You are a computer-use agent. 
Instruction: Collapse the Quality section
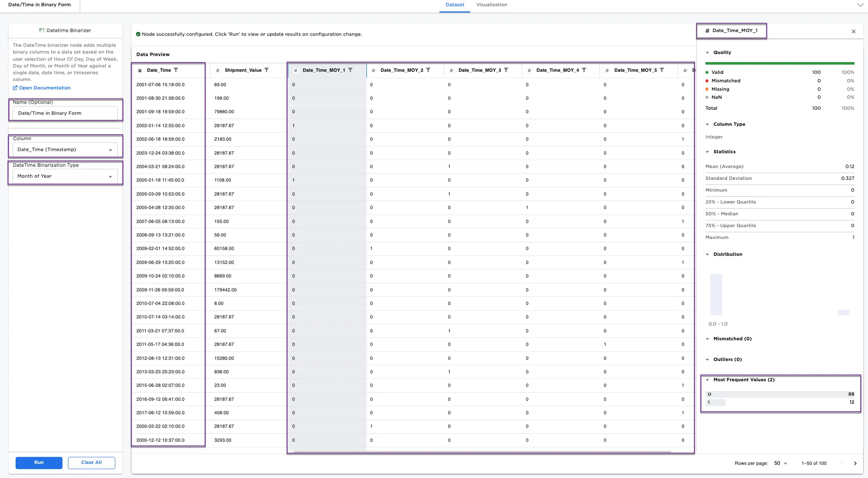(x=708, y=53)
